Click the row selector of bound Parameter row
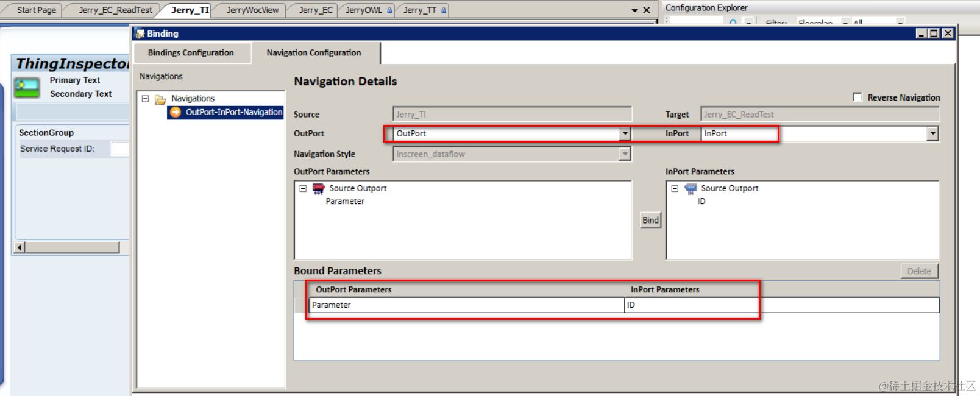The image size is (980, 396). (x=302, y=305)
